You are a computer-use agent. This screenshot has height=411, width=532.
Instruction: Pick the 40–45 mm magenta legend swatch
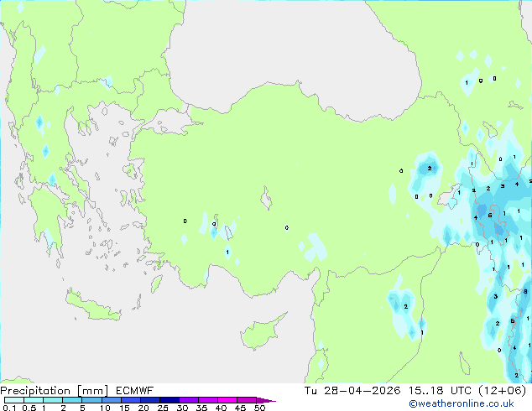(x=227, y=400)
